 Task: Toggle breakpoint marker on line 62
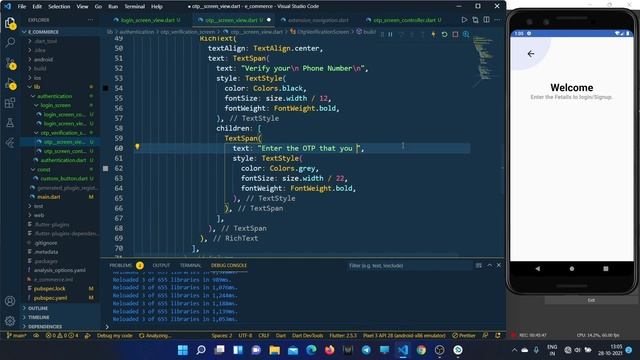[106, 168]
